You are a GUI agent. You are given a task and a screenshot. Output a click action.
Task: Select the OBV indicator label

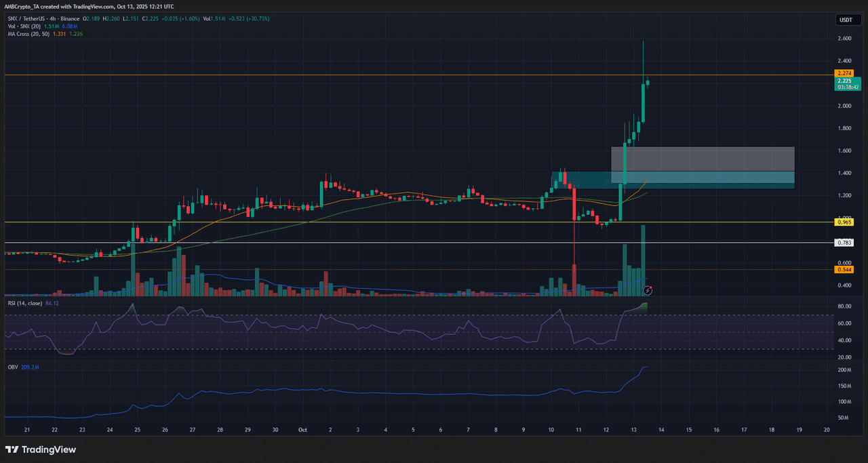(13, 366)
